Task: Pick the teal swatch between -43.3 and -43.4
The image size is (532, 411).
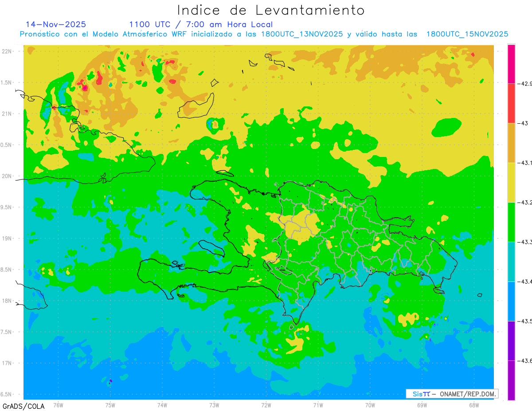Action: point(511,262)
